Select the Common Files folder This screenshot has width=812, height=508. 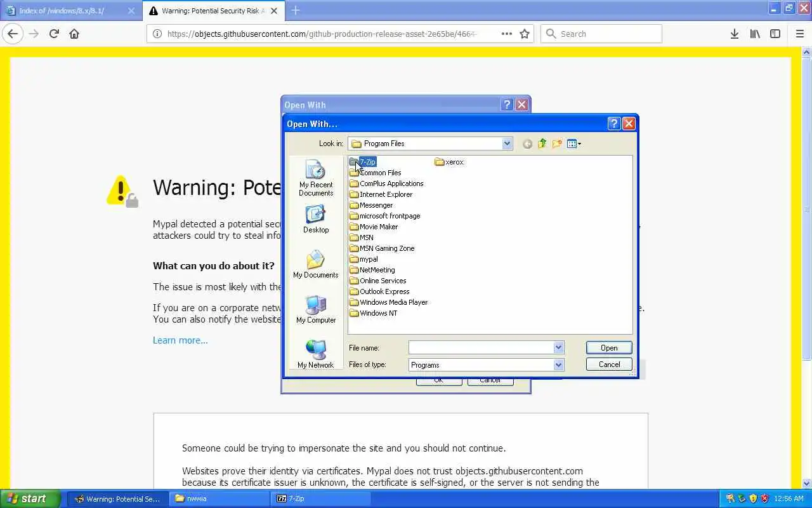click(376, 173)
